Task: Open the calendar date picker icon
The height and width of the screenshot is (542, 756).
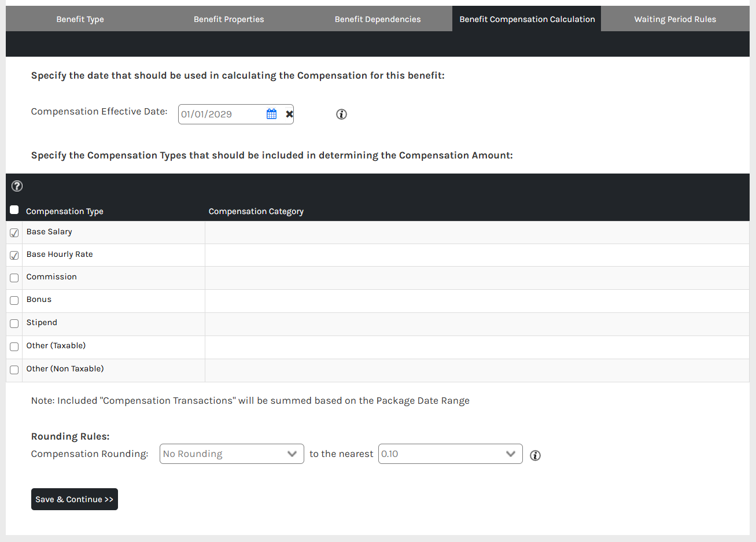Action: tap(271, 114)
